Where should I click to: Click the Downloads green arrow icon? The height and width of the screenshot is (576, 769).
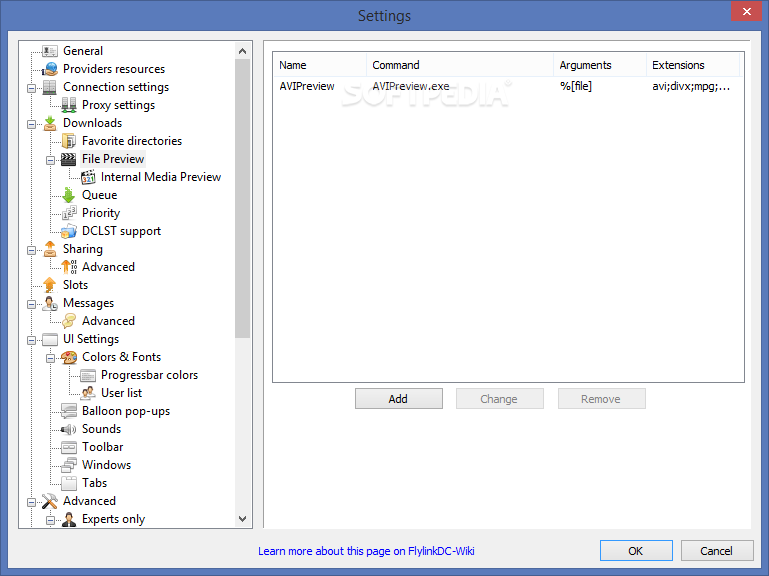click(x=50, y=123)
